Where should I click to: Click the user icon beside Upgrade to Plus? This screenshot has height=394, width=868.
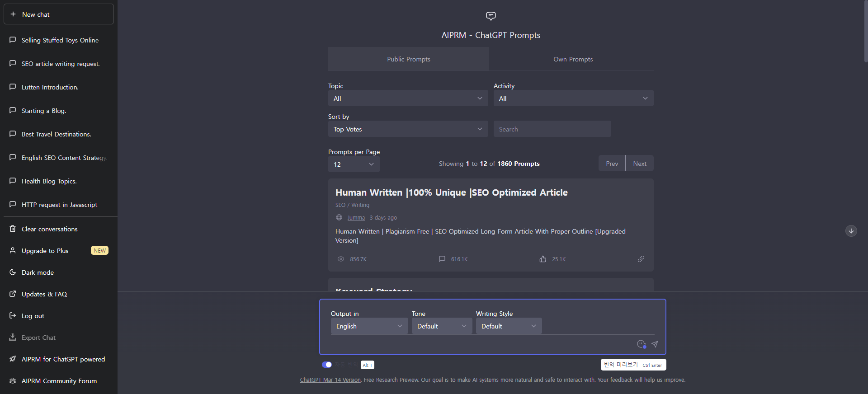tap(13, 250)
